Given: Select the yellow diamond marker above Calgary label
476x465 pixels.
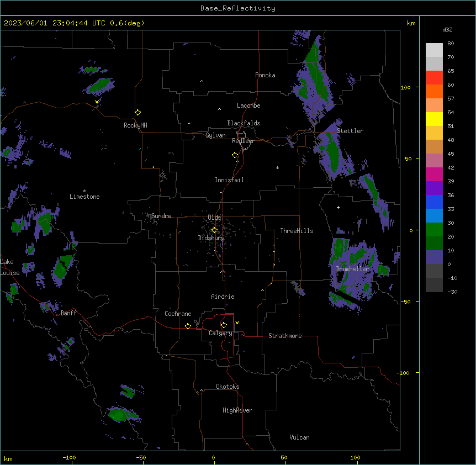Looking at the screenshot, I should (224, 325).
